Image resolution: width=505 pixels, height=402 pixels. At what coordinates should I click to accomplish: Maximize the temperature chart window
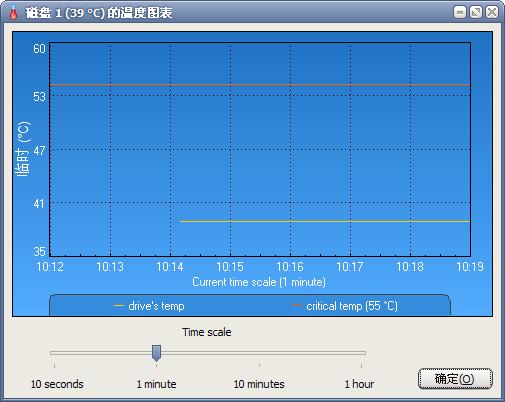[x=476, y=13]
